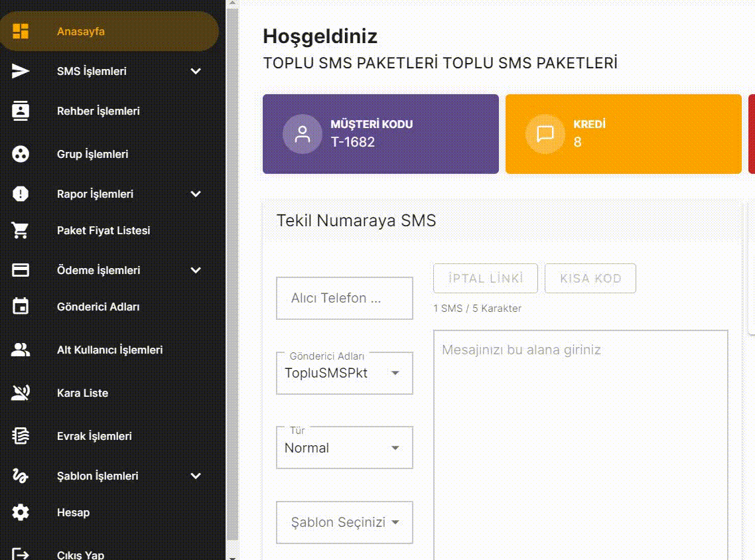The height and width of the screenshot is (560, 755).
Task: Click the Kredi value 8
Action: 577,142
